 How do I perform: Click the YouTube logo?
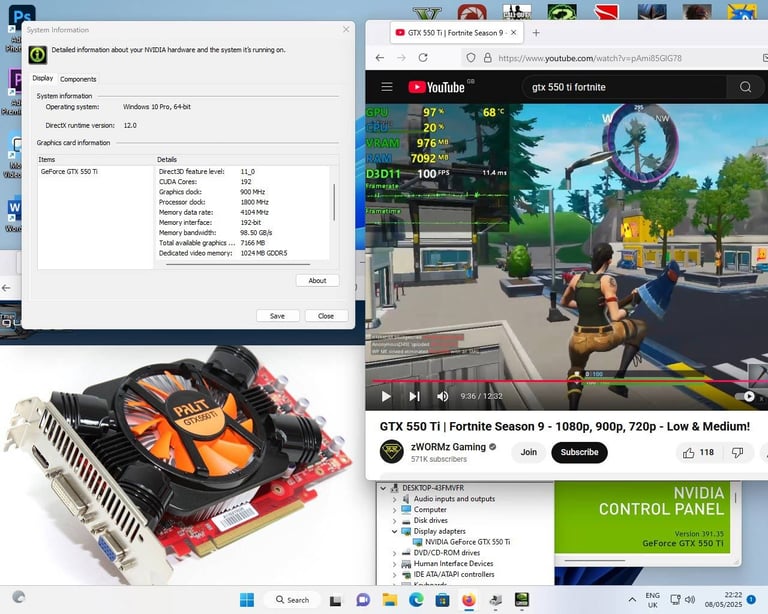[x=437, y=87]
